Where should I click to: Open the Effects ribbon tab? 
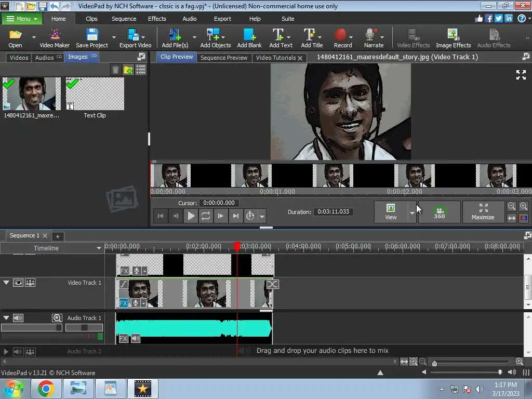(157, 19)
